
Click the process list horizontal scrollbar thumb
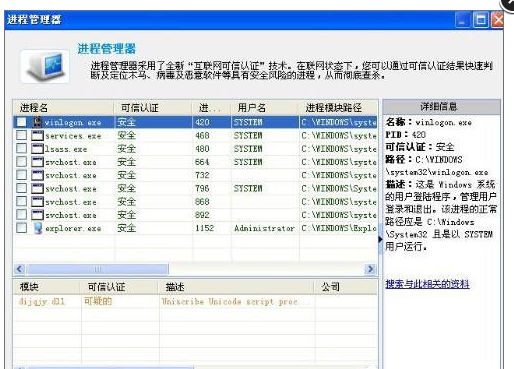[97, 269]
